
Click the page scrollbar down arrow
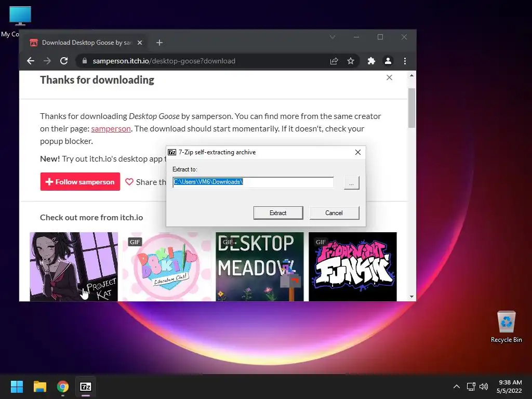[x=411, y=297]
